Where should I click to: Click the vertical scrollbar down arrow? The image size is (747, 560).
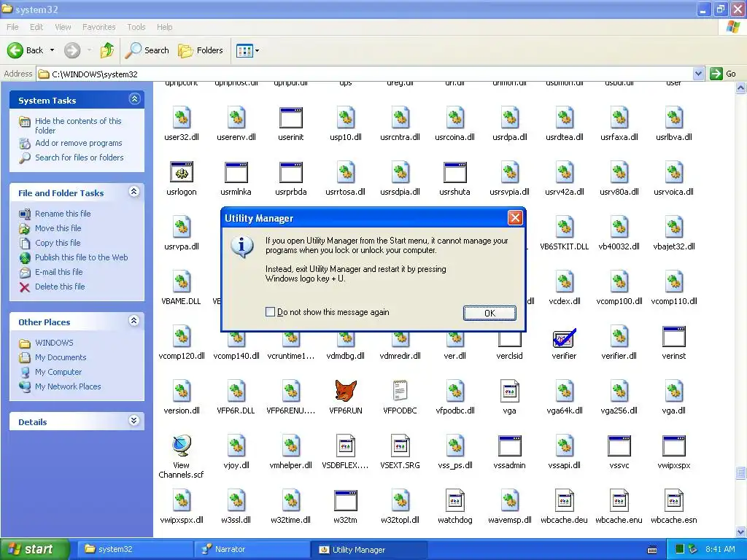pos(741,532)
